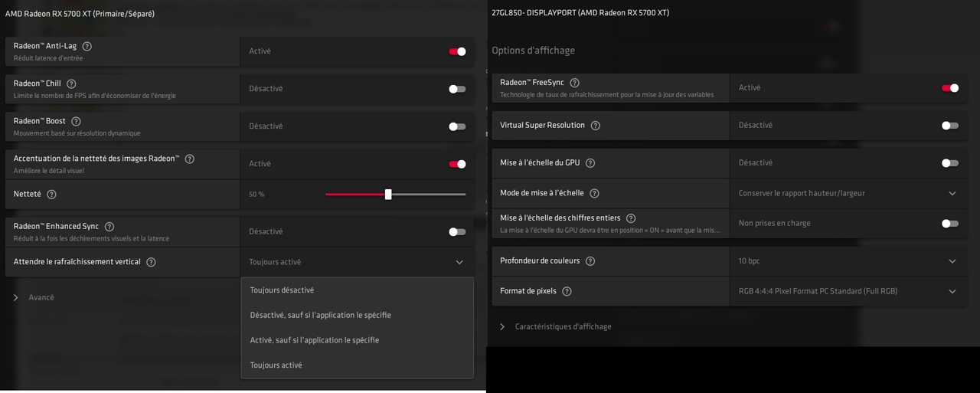Click the FreeSync refresh-rate technology description

tap(607, 95)
